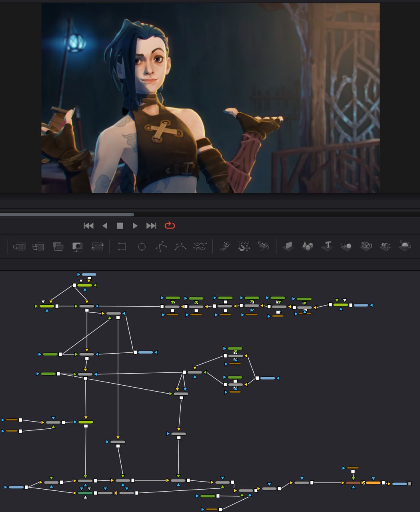Select the B-Spline mask tool

pos(180,246)
